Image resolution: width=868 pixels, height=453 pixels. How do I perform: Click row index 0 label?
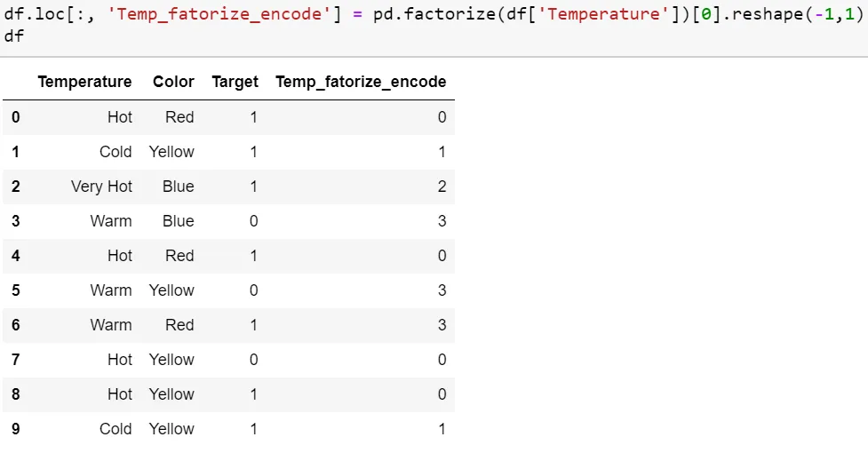point(16,117)
